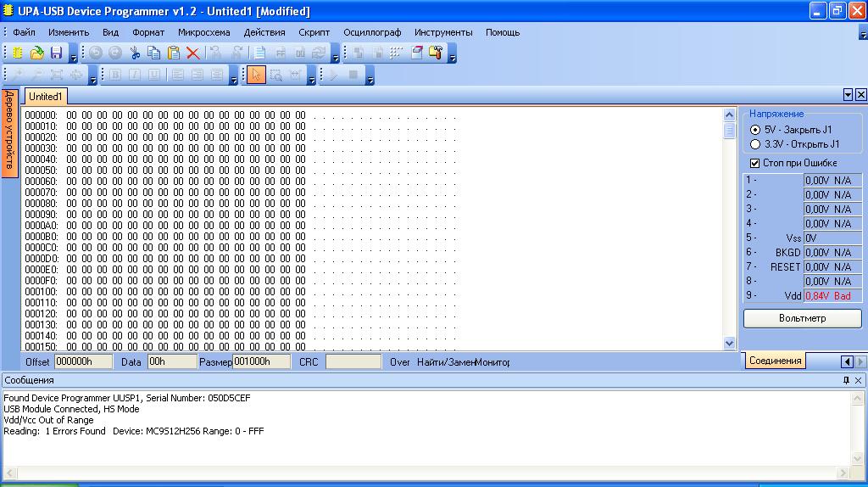Click the dotted grid icon in the toolbar
The width and height of the screenshot is (868, 487).
point(397,53)
